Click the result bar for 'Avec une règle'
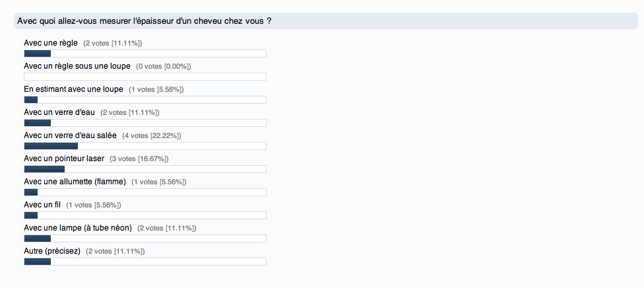The image size is (644, 288). click(145, 54)
